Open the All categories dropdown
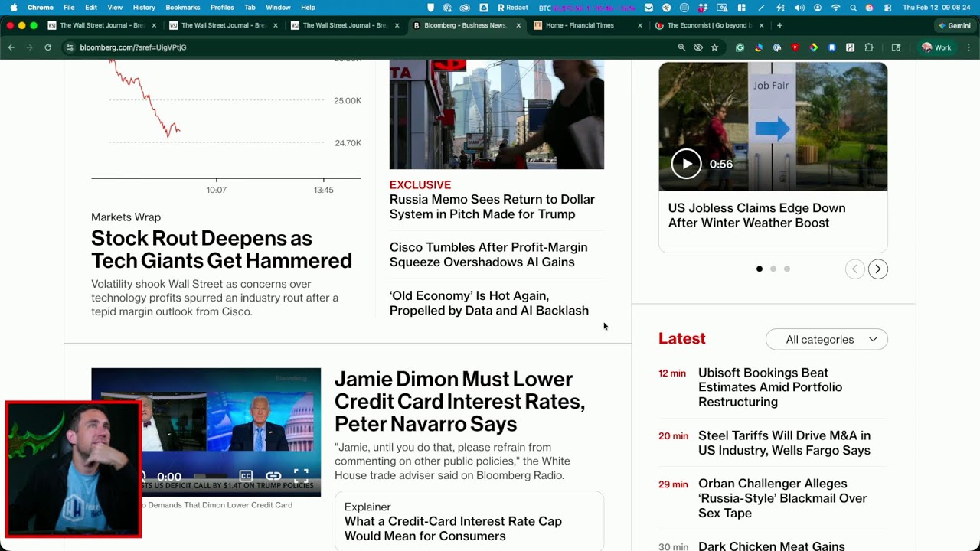 pos(826,339)
